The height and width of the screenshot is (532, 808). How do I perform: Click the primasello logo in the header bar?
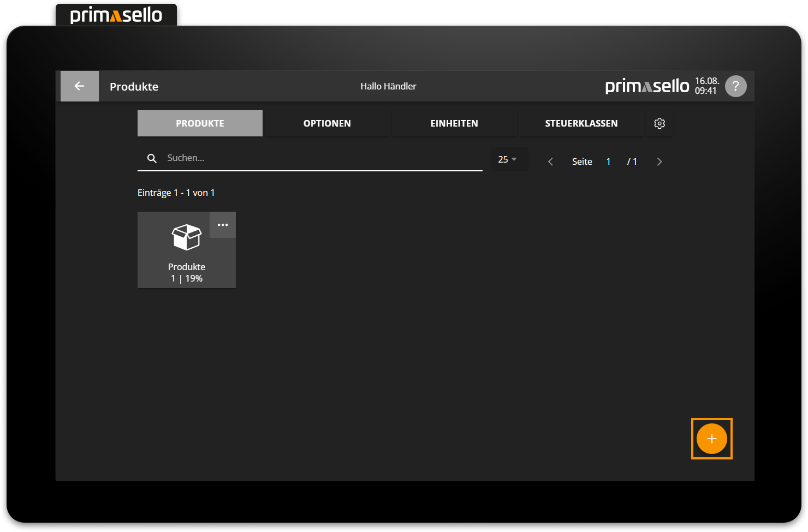[x=647, y=86]
